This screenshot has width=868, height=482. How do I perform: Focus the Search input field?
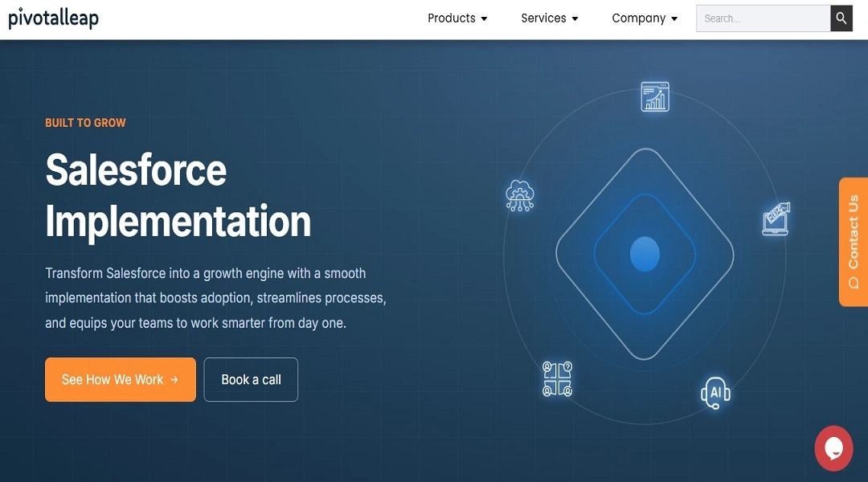click(x=764, y=18)
